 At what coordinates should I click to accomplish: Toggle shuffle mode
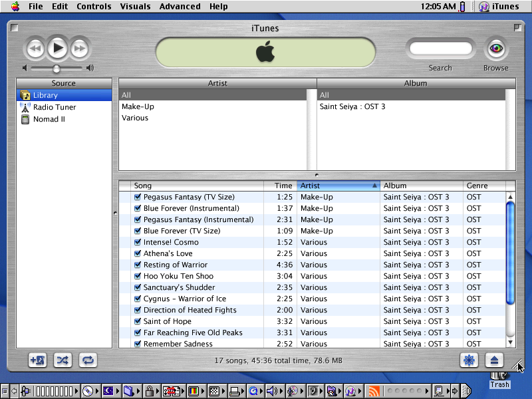pos(63,360)
